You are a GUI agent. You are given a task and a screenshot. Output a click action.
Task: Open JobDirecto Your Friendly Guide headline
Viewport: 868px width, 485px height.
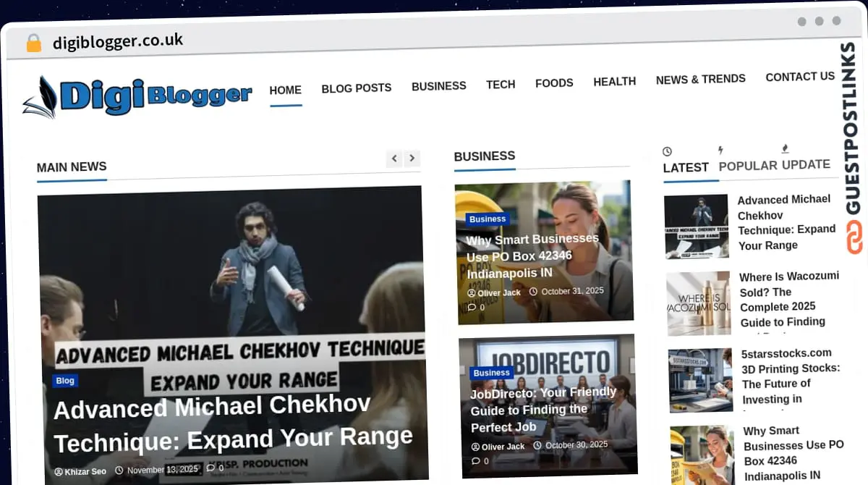pos(543,410)
